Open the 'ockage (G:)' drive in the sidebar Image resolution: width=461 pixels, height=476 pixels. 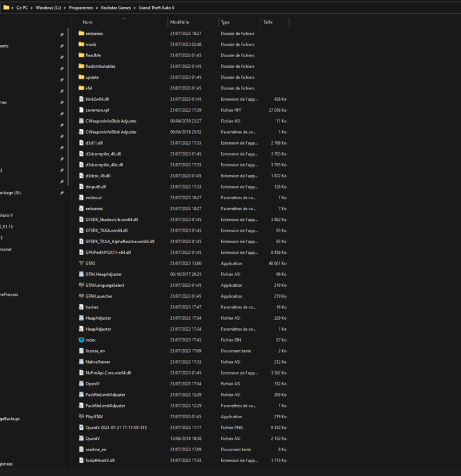(10, 193)
